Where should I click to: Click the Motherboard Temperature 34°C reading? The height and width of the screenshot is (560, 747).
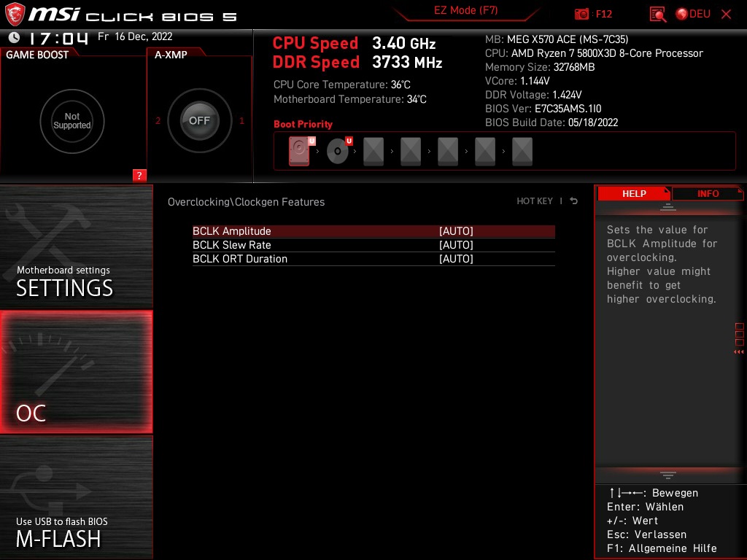point(349,99)
